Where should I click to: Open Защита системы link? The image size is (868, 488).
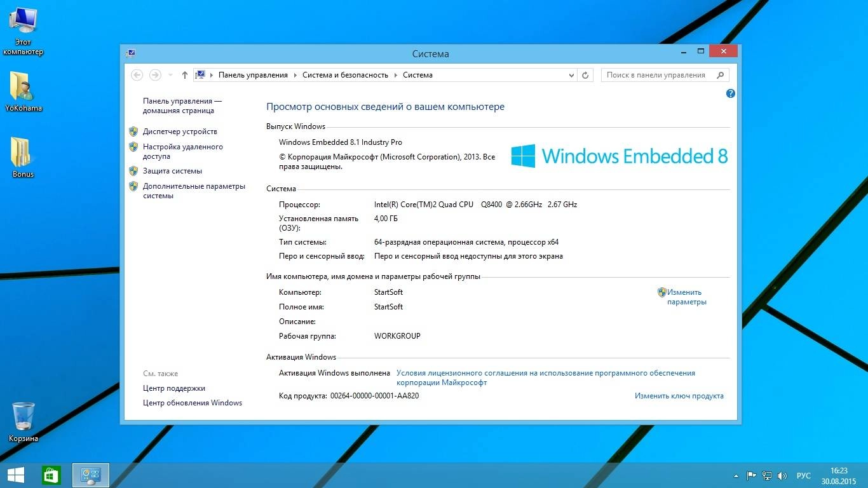click(x=172, y=171)
